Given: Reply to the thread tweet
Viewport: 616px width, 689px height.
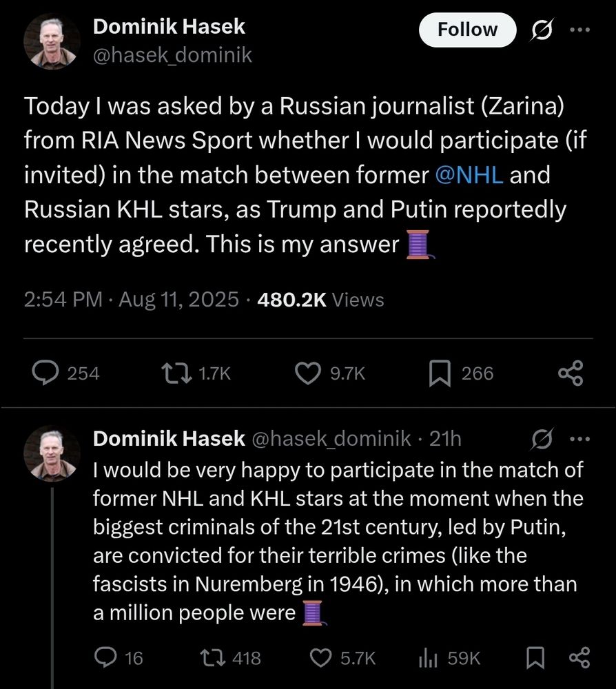Looking at the screenshot, I should pyautogui.click(x=105, y=658).
